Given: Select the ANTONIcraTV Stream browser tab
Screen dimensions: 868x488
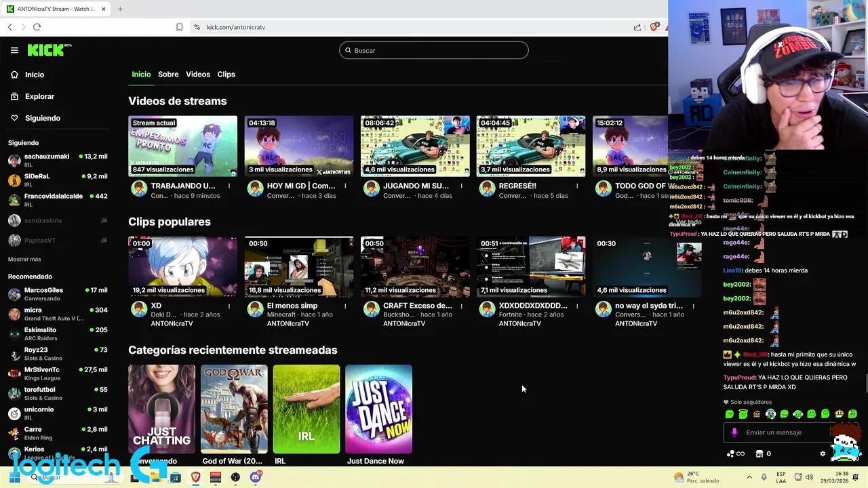Looking at the screenshot, I should point(56,9).
